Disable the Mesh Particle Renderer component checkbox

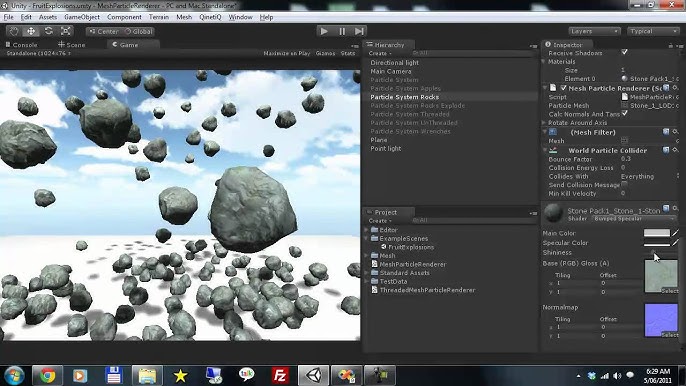(564, 88)
